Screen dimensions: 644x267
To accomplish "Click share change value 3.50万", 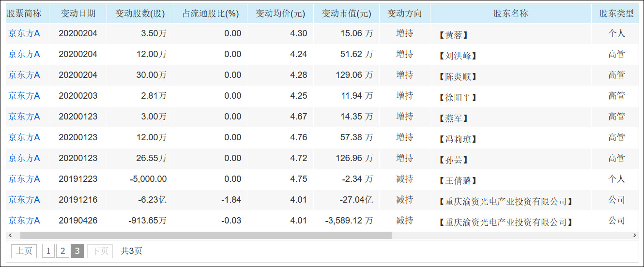I will (153, 33).
